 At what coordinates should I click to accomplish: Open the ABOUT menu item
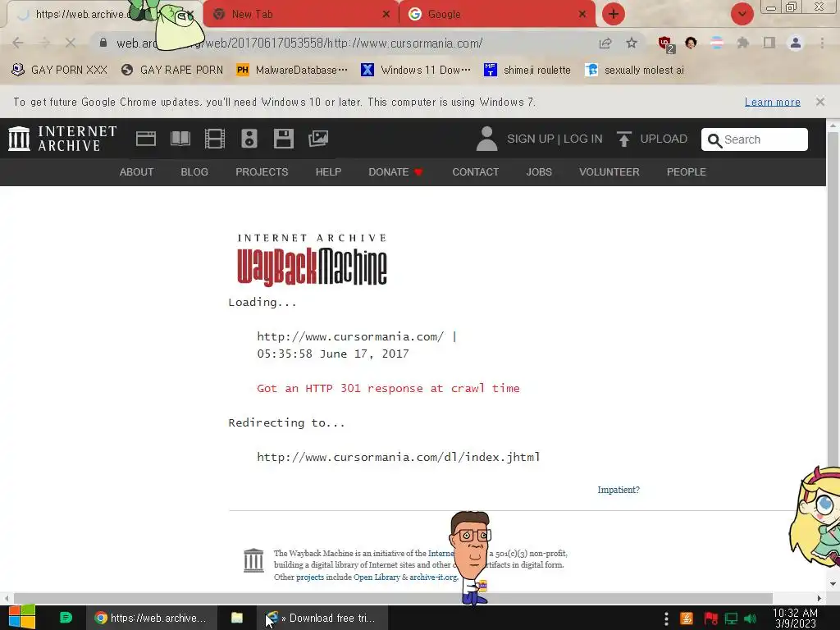point(137,172)
